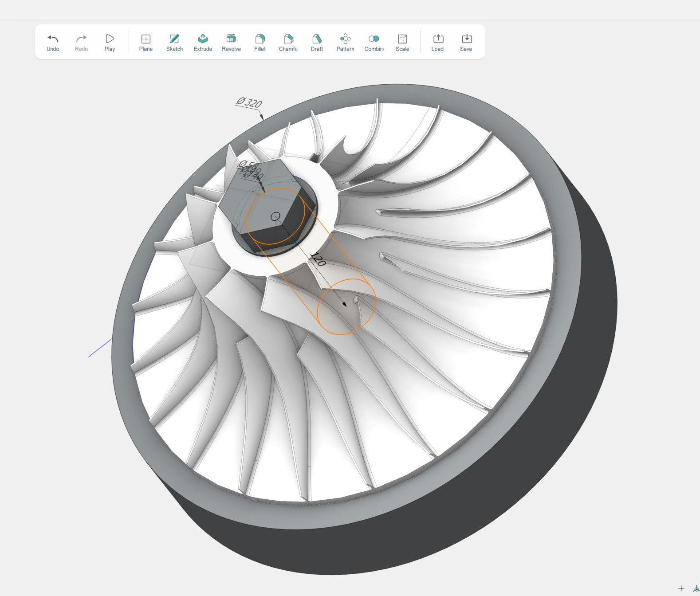Pick the Chamfer tool
Viewport: 700px width, 596px height.
(288, 43)
